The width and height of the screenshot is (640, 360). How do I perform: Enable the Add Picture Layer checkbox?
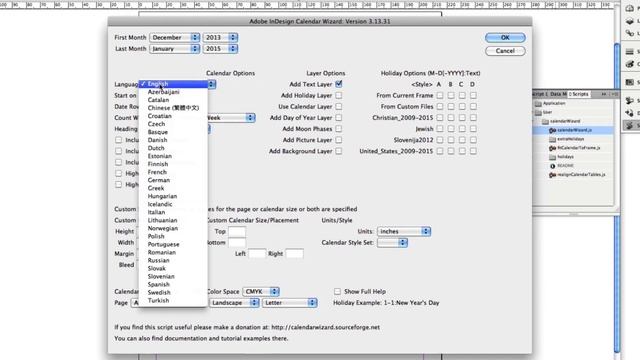coord(339,140)
